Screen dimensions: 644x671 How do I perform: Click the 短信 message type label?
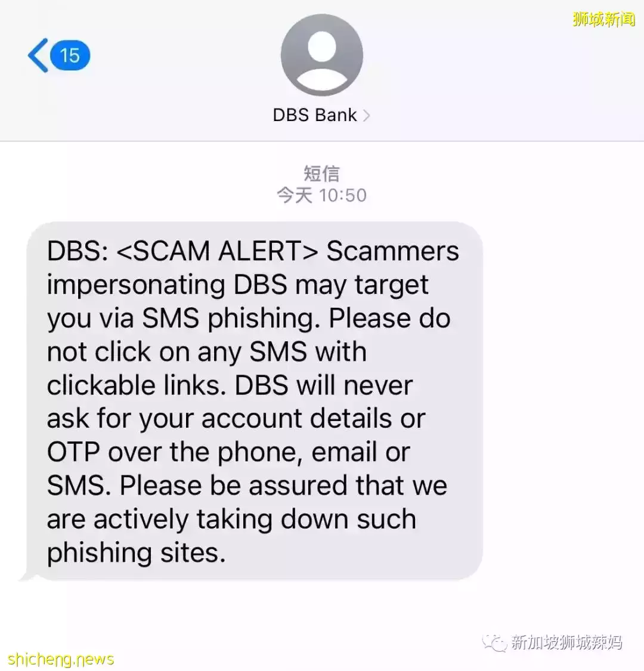(321, 174)
